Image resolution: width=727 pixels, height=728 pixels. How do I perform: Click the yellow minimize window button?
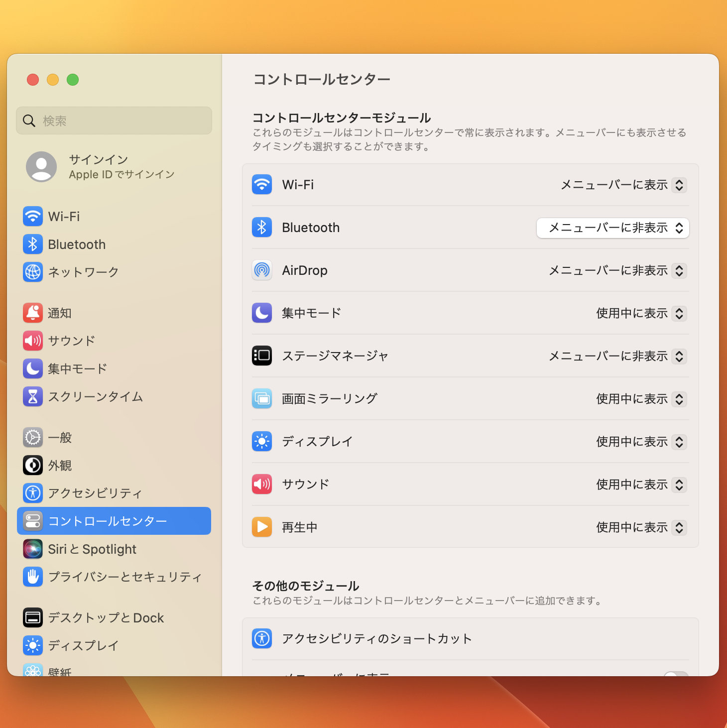53,80
